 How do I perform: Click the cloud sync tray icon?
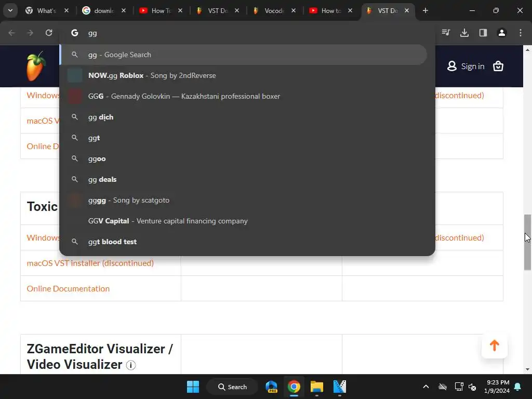click(x=443, y=387)
